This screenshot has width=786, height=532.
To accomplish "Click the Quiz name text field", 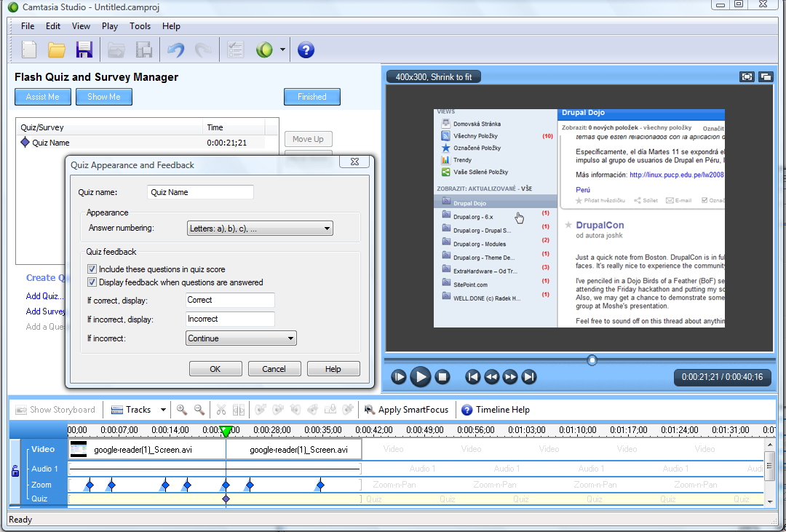I will pyautogui.click(x=200, y=192).
